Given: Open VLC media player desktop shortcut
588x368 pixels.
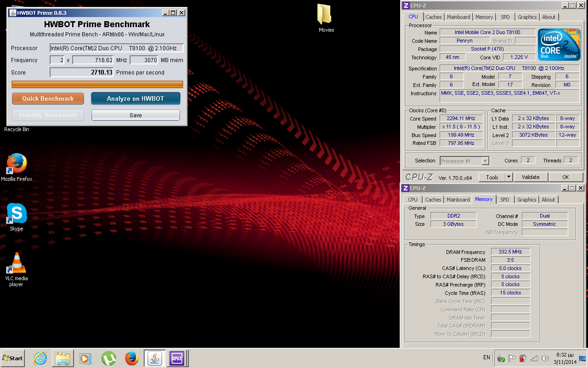Looking at the screenshot, I should pyautogui.click(x=17, y=270).
